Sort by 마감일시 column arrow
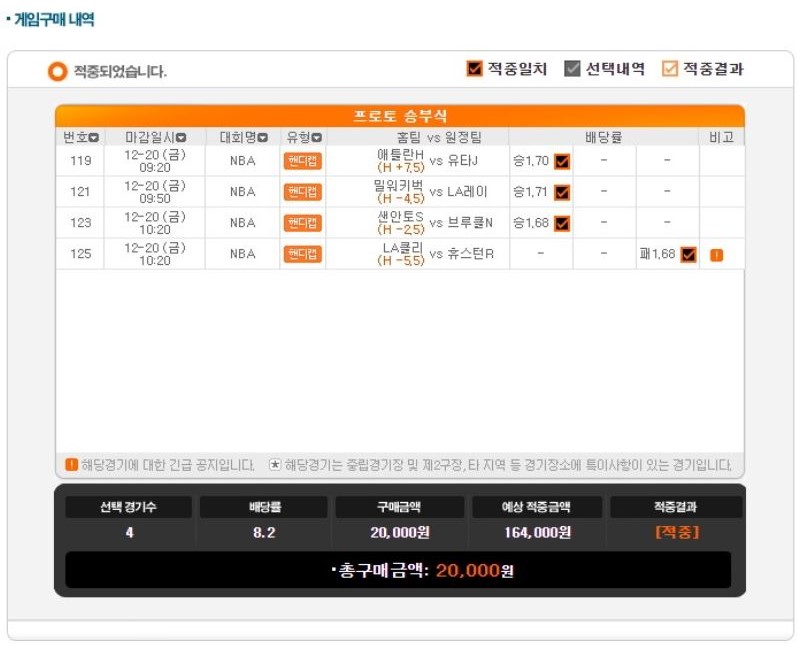797x646 pixels. (181, 138)
